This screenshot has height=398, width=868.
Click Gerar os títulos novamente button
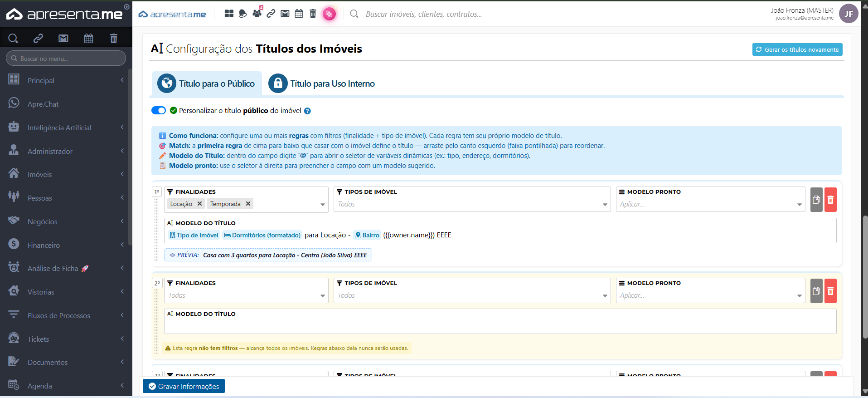(797, 49)
